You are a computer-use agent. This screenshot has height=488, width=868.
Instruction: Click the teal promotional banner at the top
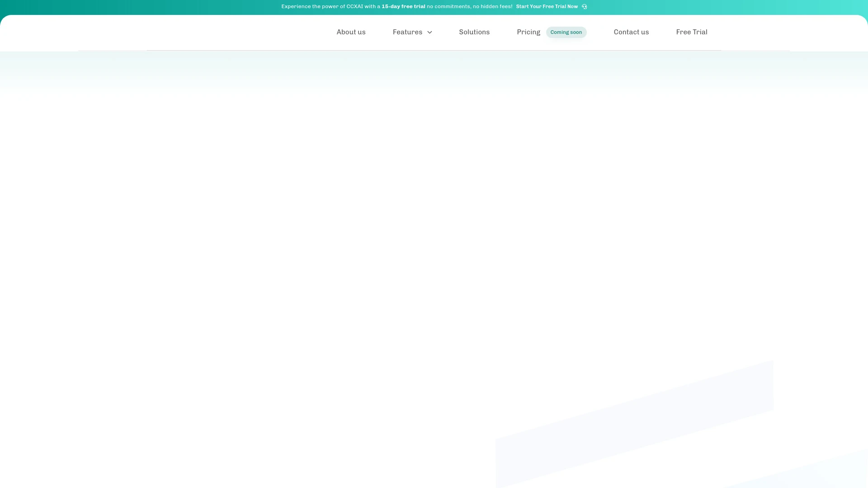[434, 6]
